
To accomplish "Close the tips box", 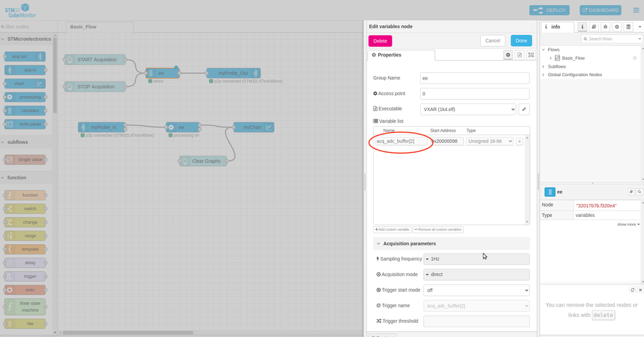I will click(x=640, y=290).
